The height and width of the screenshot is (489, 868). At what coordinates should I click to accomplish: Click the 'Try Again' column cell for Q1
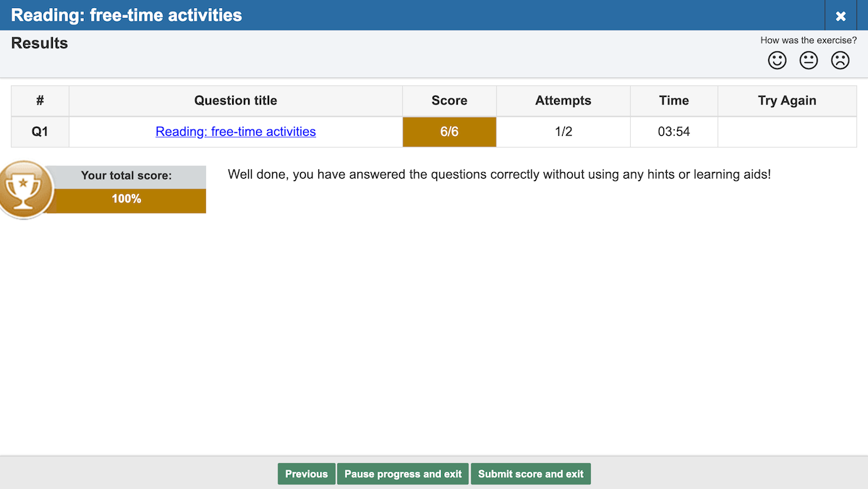point(787,132)
